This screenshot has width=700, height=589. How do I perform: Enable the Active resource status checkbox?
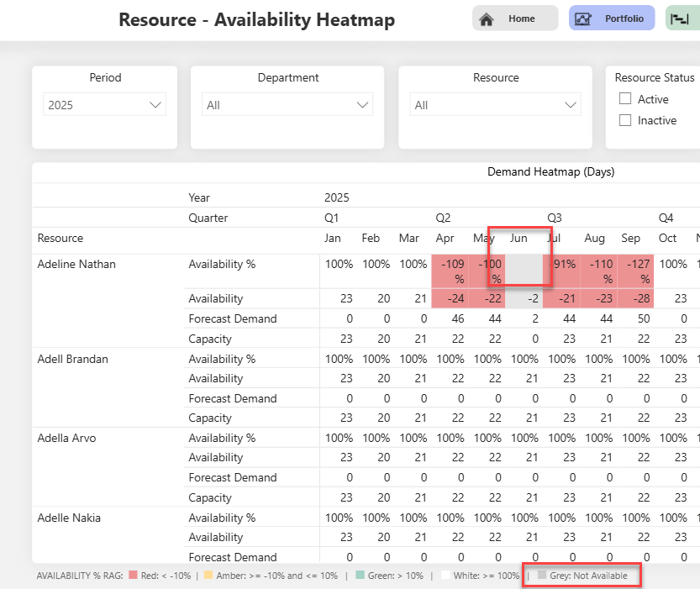coord(625,99)
